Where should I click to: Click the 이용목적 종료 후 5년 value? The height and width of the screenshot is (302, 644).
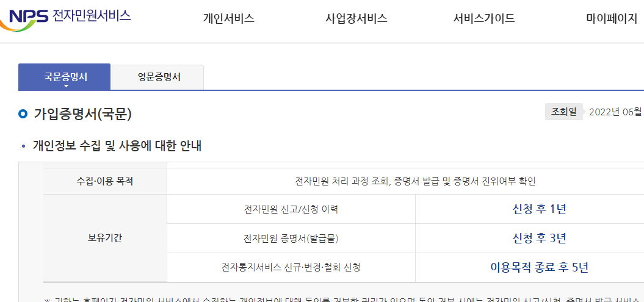click(x=539, y=268)
